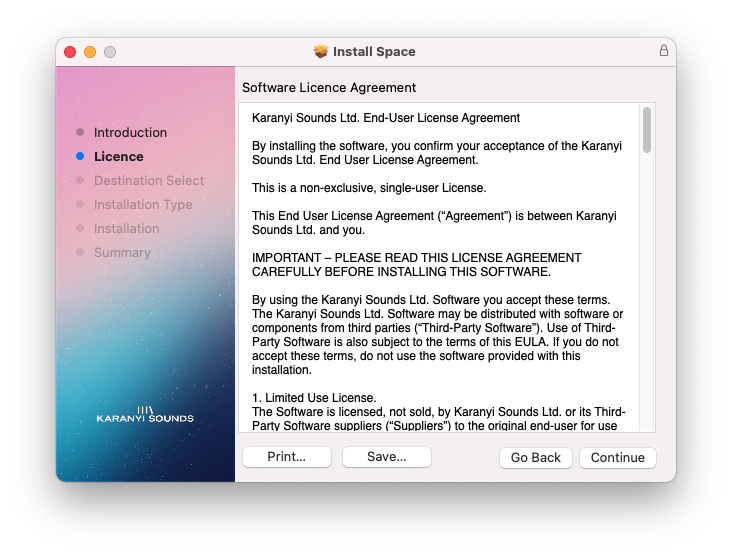Close the installer with red button
The image size is (732, 556).
coord(70,52)
